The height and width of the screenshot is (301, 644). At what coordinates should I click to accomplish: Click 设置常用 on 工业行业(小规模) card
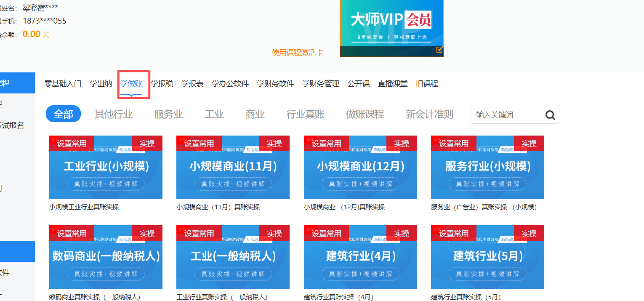72,144
